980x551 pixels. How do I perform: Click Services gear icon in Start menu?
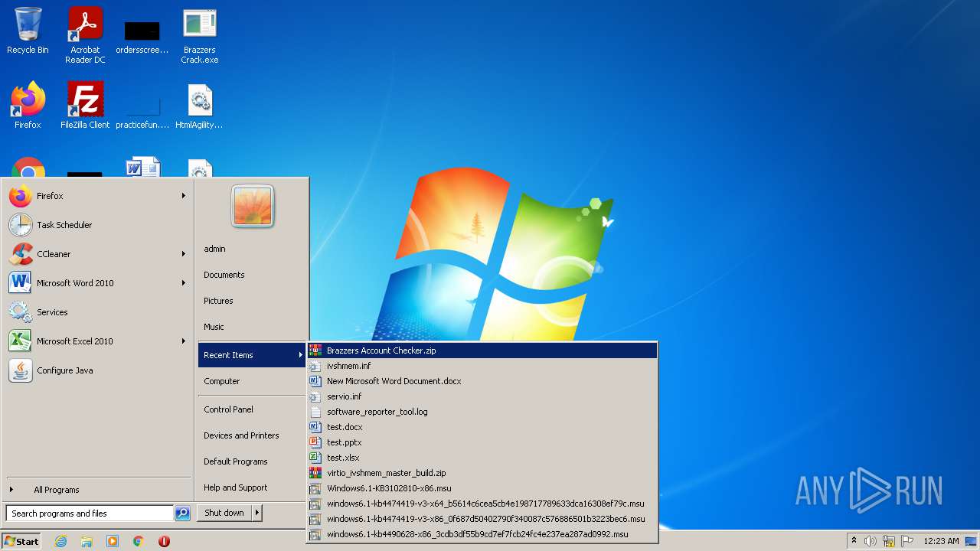pos(21,312)
